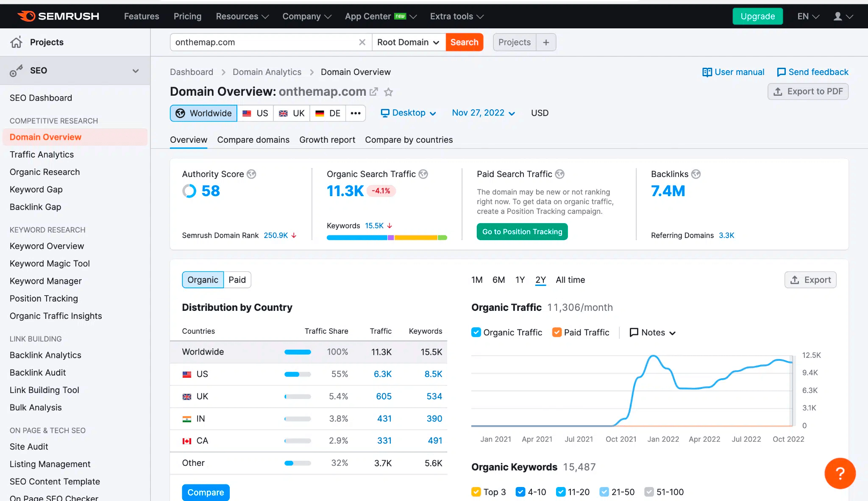Click the Worldwide traffic share bar
Viewport: 868px width, 501px height.
(x=298, y=352)
